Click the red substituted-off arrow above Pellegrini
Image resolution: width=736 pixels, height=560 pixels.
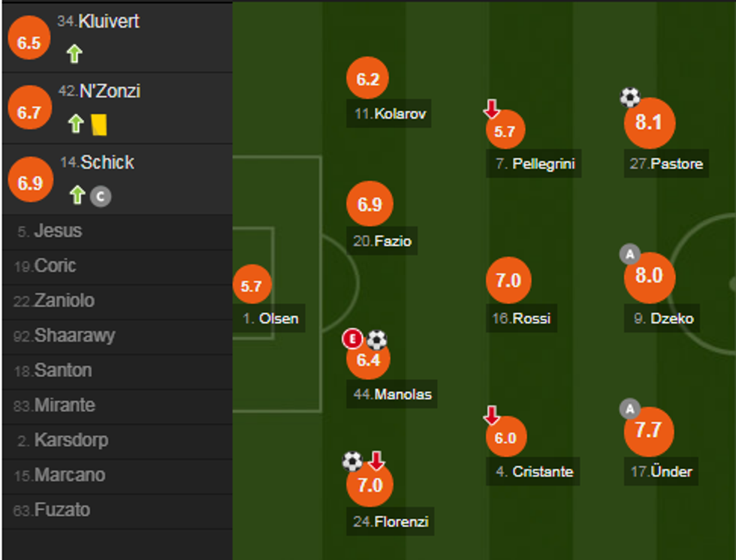pos(491,110)
